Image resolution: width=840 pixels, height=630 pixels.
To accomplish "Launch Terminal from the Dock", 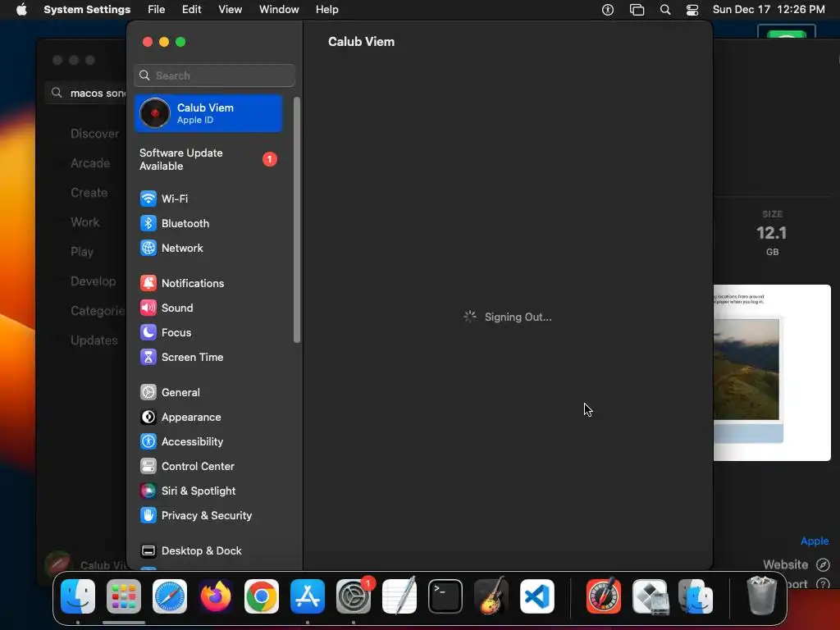I will (x=445, y=596).
